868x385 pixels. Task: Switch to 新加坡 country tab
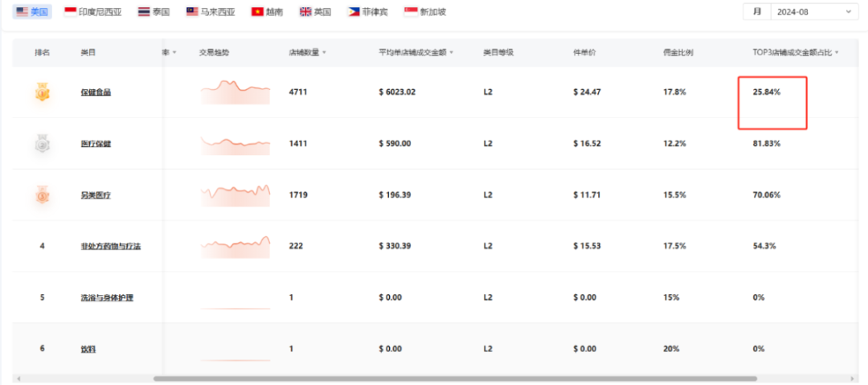click(x=425, y=11)
